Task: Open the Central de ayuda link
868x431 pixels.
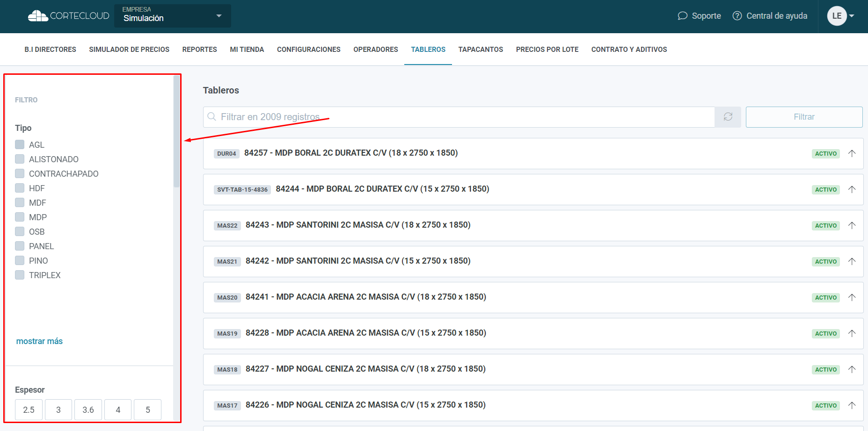Action: (777, 16)
